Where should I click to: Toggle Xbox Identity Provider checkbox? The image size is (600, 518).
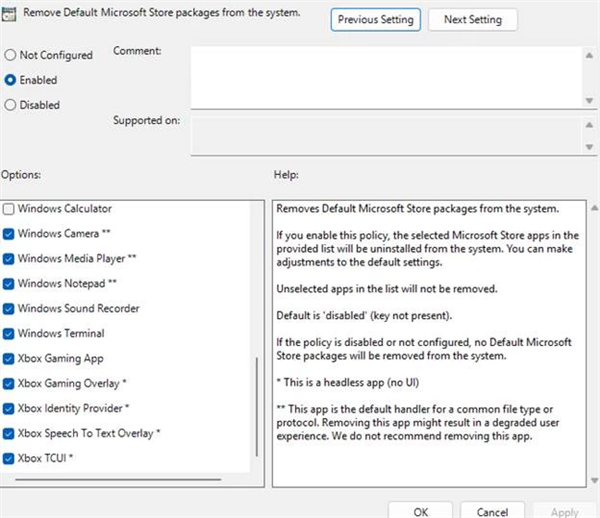[x=9, y=409]
